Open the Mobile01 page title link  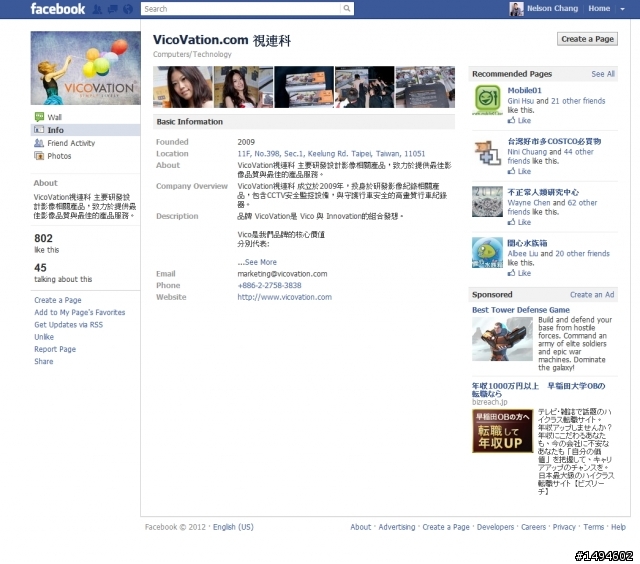coord(524,91)
